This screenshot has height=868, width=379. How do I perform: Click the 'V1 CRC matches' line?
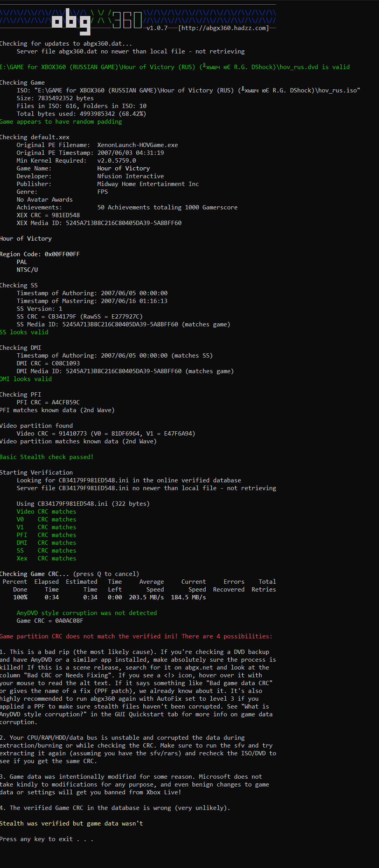point(46,527)
